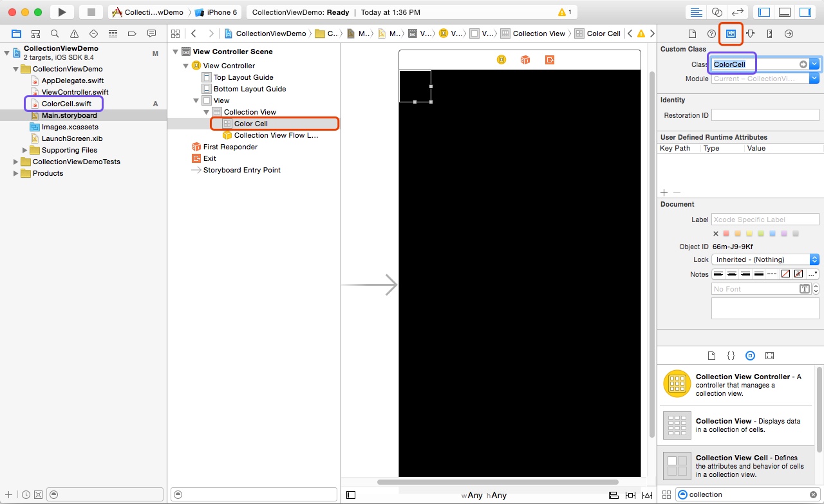Viewport: 824px width, 504px height.
Task: Toggle library icon grid view
Action: pyautogui.click(x=666, y=494)
